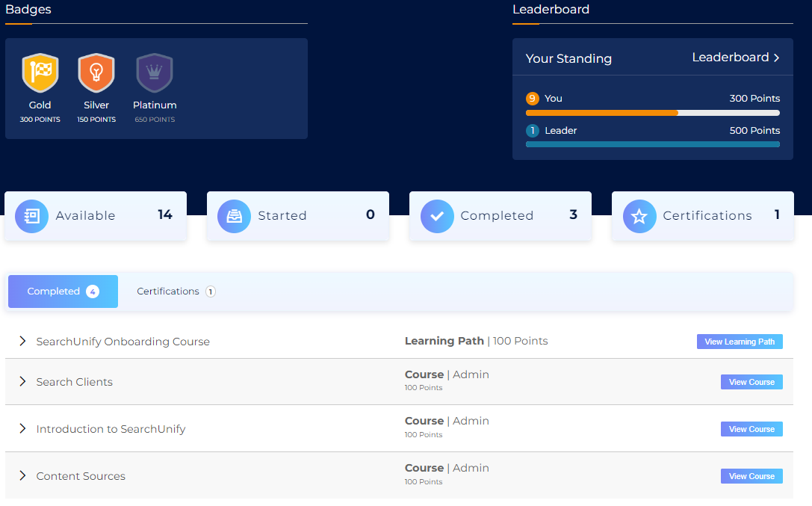
Task: Click the Silver badge lightbulb icon
Action: pyautogui.click(x=96, y=72)
